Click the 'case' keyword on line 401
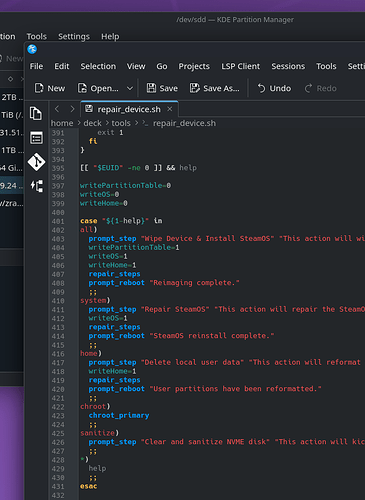 [89, 221]
